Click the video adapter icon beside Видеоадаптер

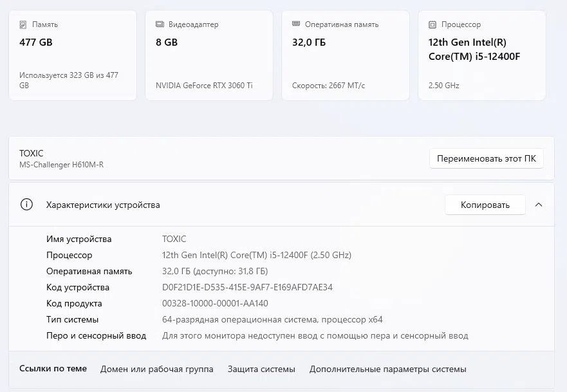[x=160, y=24]
